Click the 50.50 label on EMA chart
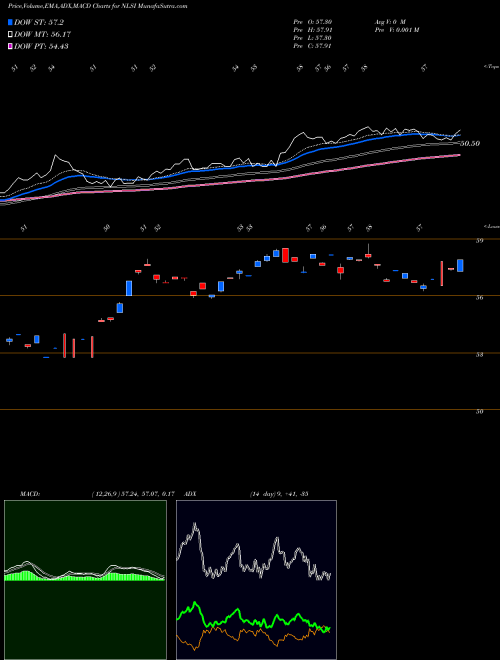 [x=470, y=144]
